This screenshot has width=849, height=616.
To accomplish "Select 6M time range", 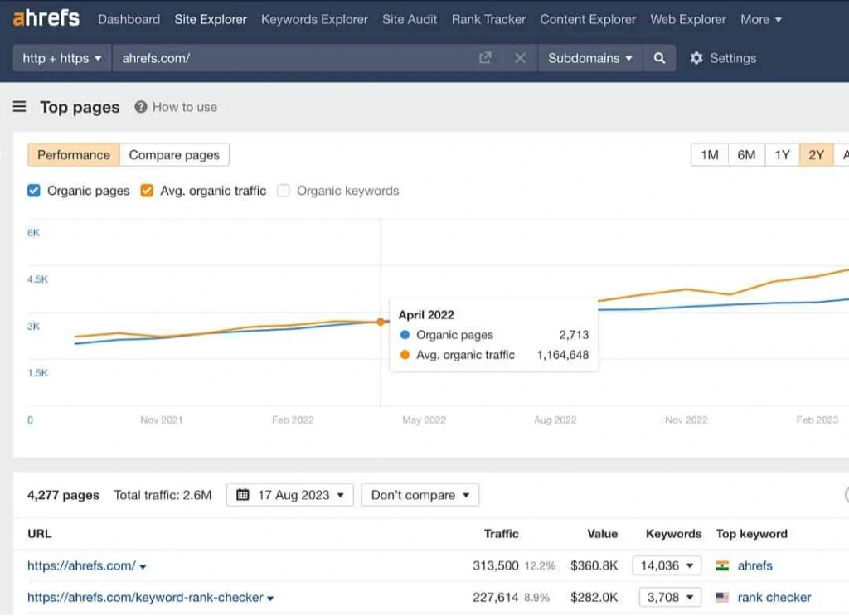I will (747, 155).
